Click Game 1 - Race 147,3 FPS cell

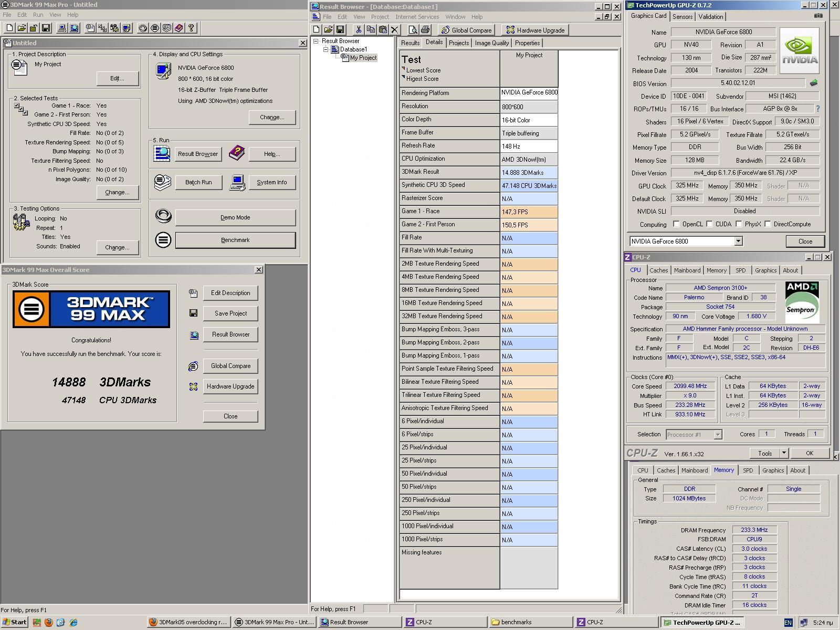(x=529, y=212)
